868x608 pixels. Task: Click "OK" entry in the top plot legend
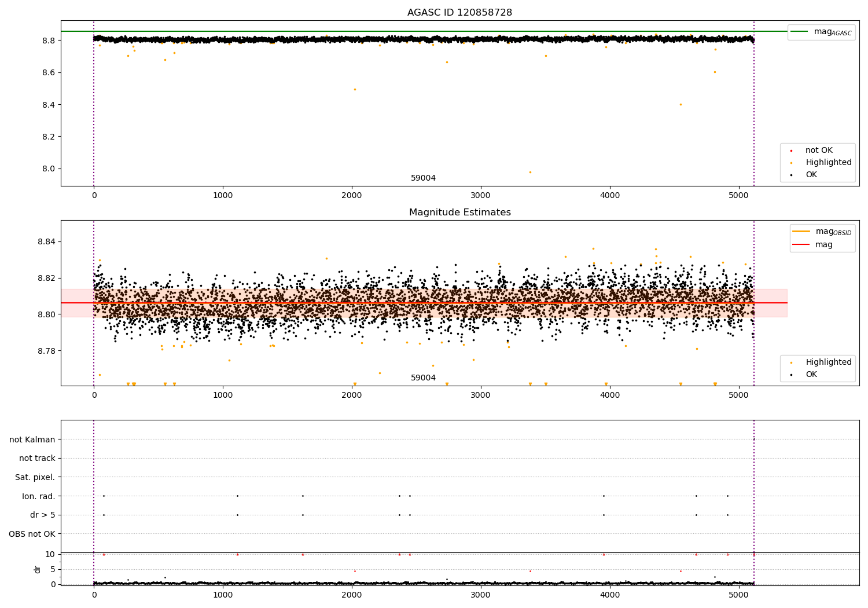tap(811, 175)
